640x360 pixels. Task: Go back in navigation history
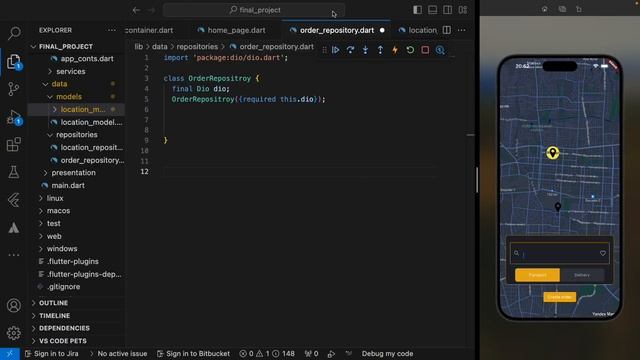136,10
